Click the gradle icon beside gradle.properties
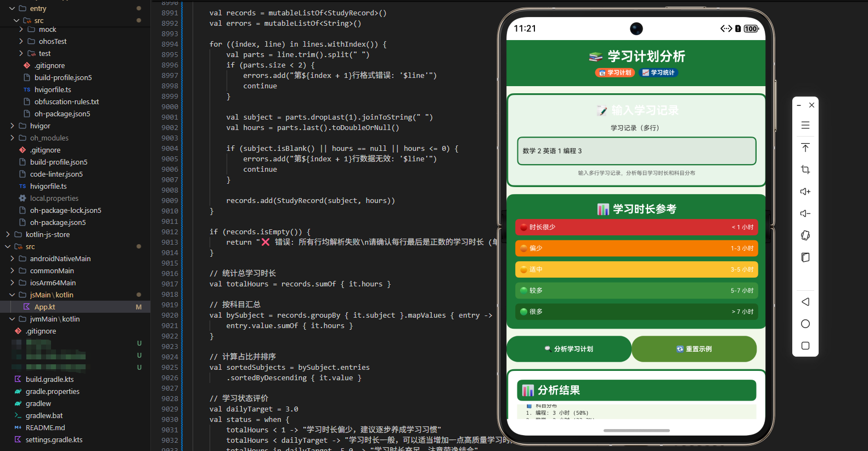Image resolution: width=868 pixels, height=451 pixels. coord(18,391)
